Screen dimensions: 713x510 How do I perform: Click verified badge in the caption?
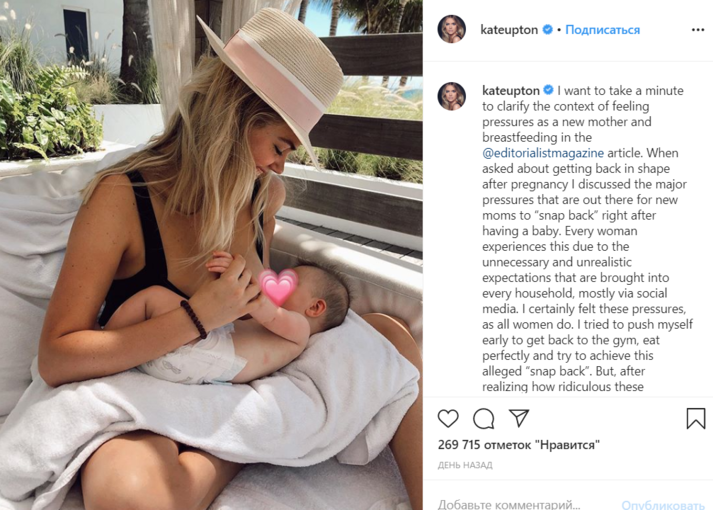pos(548,90)
